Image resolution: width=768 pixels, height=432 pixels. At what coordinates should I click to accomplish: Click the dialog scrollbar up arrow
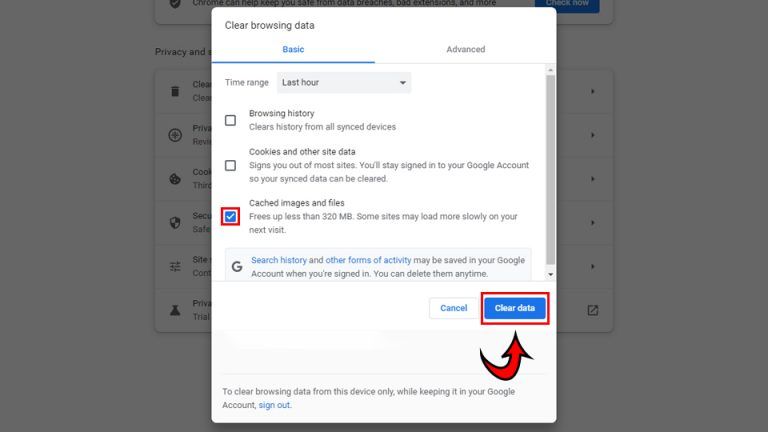(x=551, y=70)
